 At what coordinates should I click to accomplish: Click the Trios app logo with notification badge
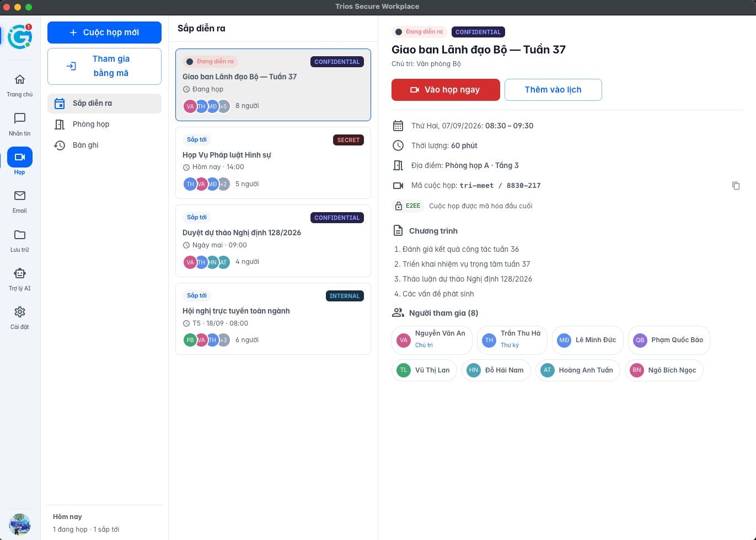(20, 36)
